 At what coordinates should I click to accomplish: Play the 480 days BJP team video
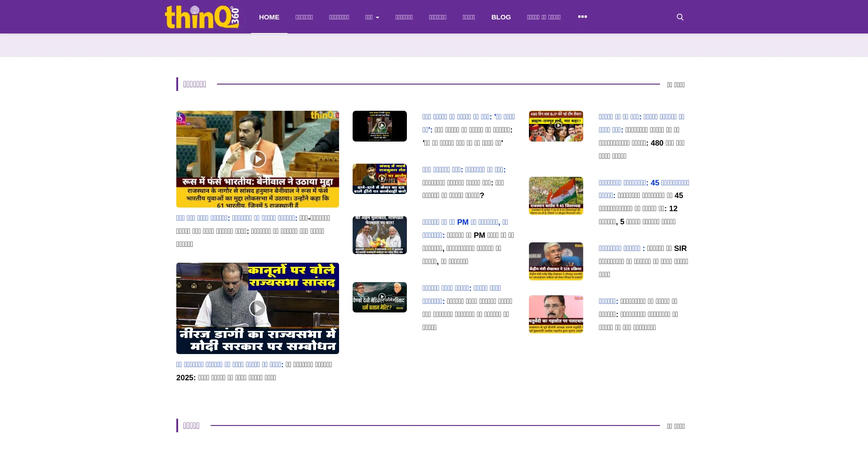point(556,126)
